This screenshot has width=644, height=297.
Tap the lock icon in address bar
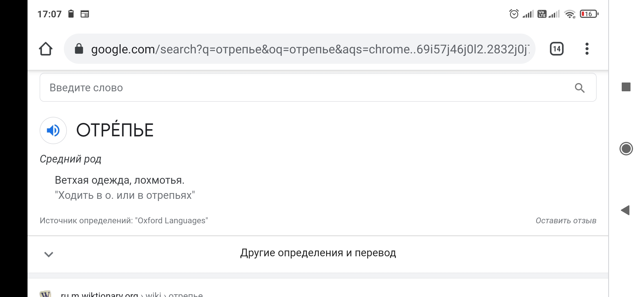coord(79,49)
